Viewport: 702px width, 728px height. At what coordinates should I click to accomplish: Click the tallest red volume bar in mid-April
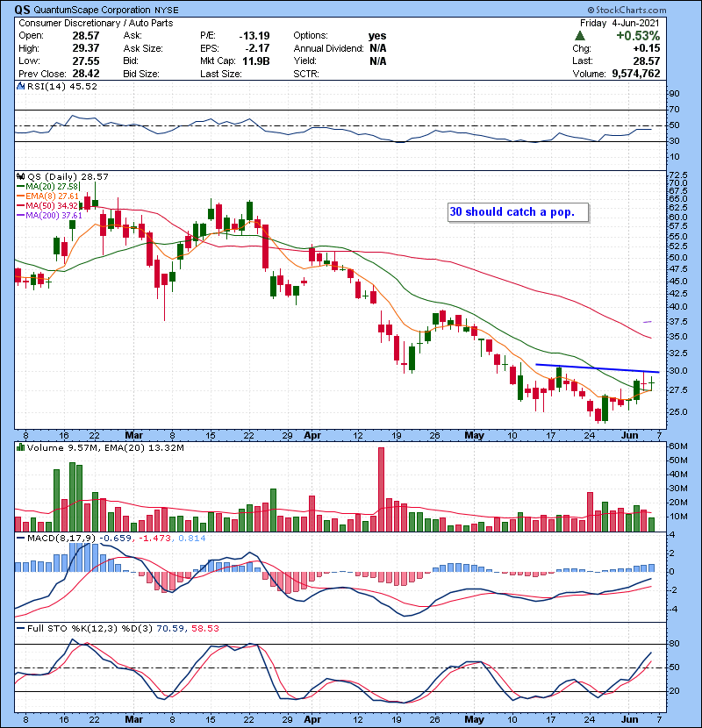[381, 489]
